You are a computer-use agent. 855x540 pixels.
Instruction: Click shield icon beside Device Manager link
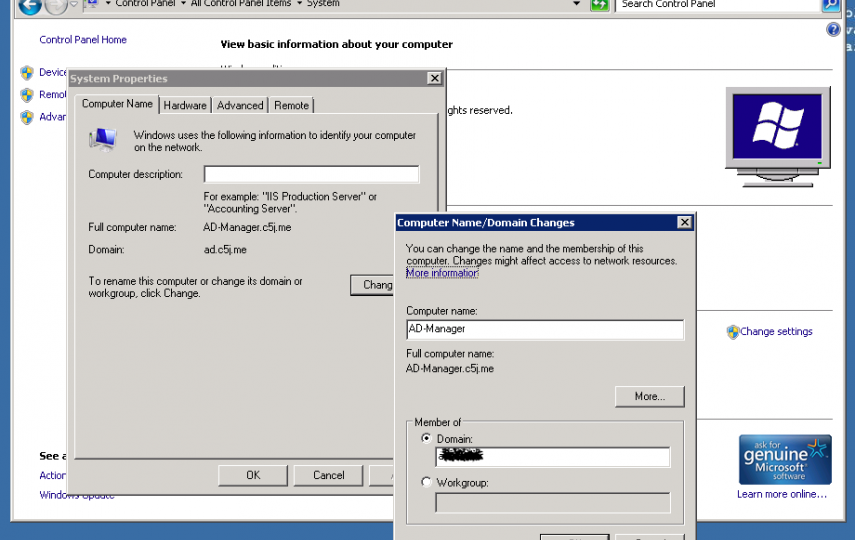27,73
